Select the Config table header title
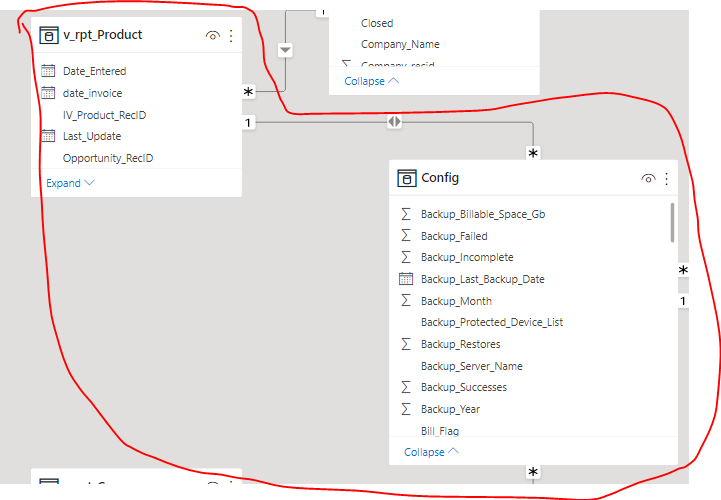The height and width of the screenshot is (500, 721). (x=440, y=178)
